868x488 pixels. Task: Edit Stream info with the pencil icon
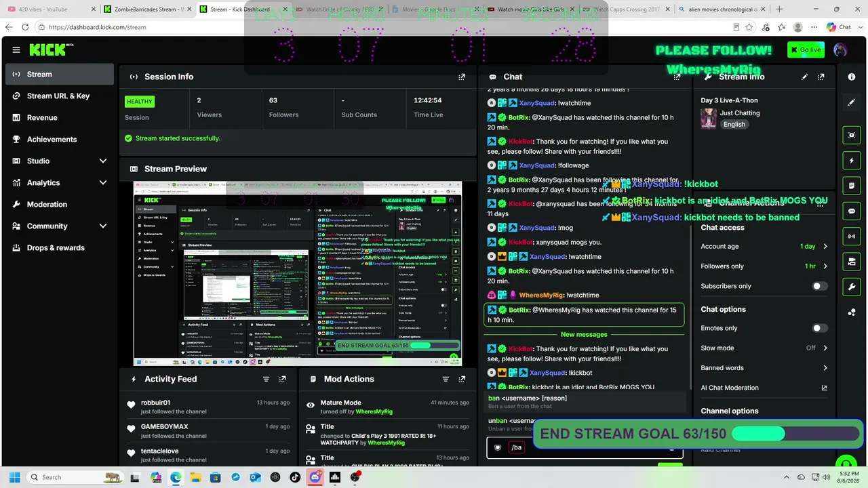[804, 77]
